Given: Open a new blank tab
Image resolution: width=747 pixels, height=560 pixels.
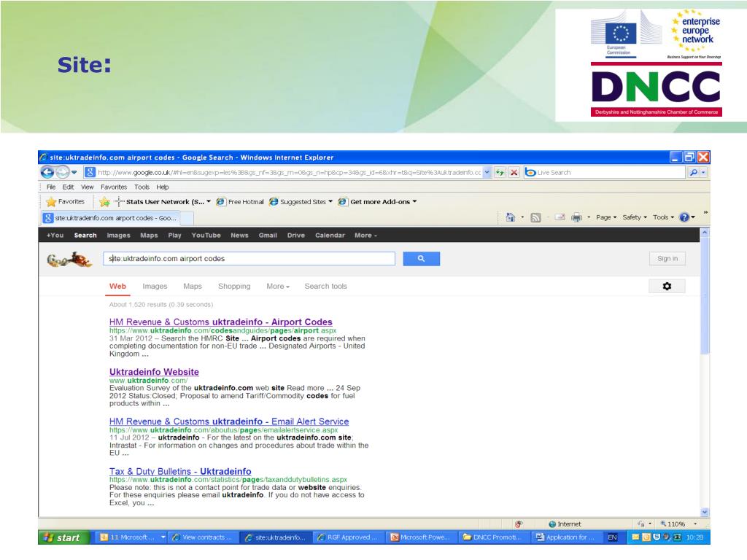Looking at the screenshot, I should (x=187, y=218).
